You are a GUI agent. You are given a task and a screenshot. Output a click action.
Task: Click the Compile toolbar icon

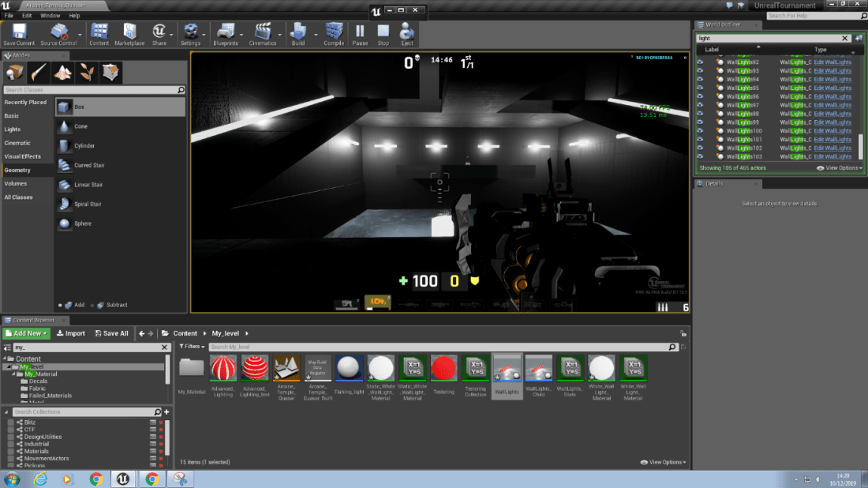[334, 33]
